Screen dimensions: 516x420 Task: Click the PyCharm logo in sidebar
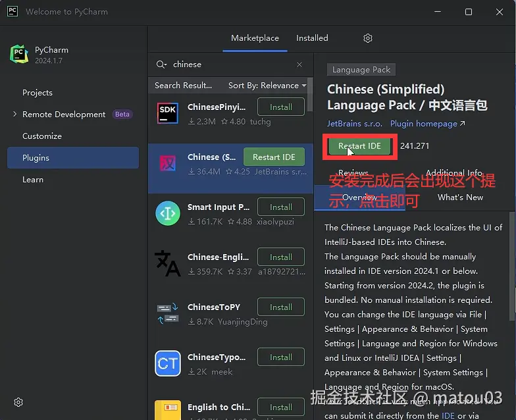[x=19, y=54]
